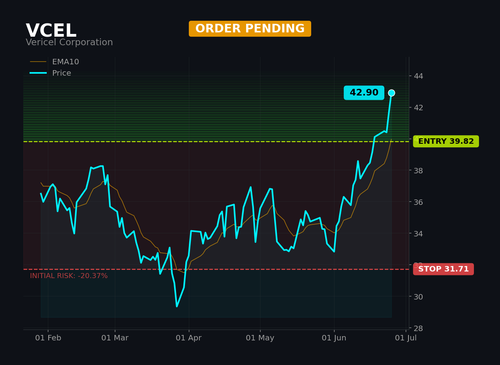Click the 34 price axis tick
500x365 pixels.
pyautogui.click(x=418, y=234)
